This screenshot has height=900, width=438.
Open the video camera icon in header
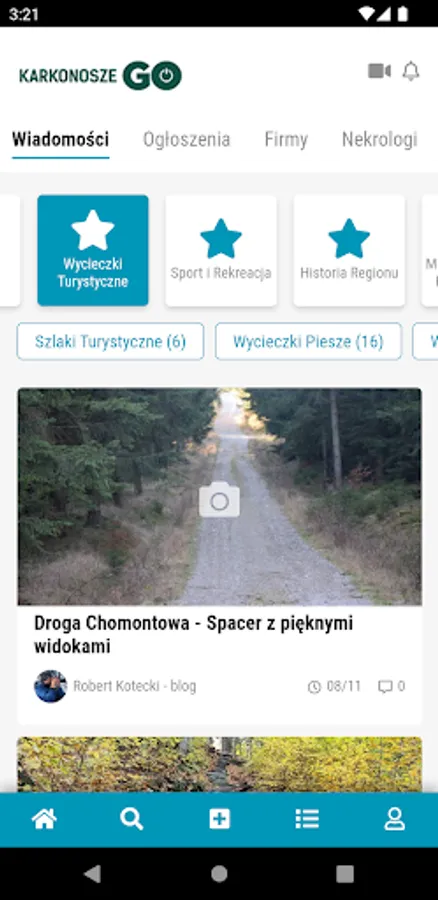(x=379, y=71)
